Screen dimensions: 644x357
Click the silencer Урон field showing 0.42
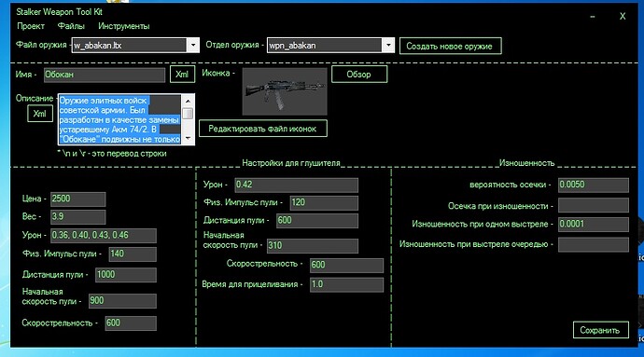coord(296,185)
